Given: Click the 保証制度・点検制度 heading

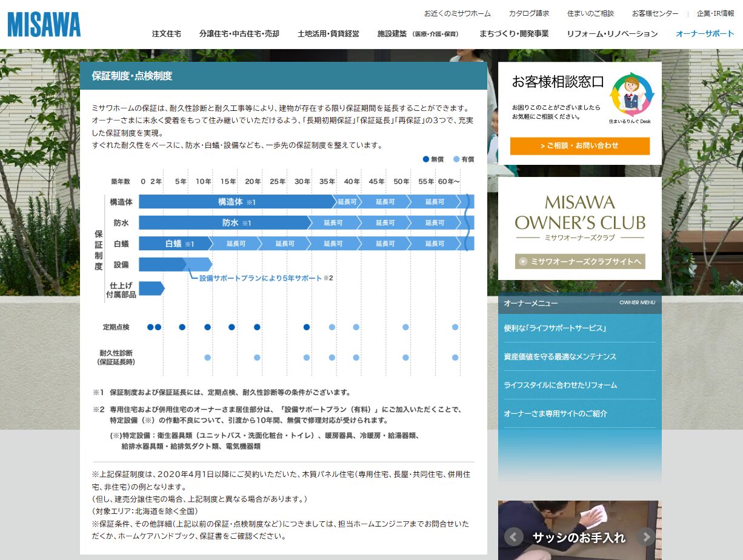Looking at the screenshot, I should [x=132, y=76].
